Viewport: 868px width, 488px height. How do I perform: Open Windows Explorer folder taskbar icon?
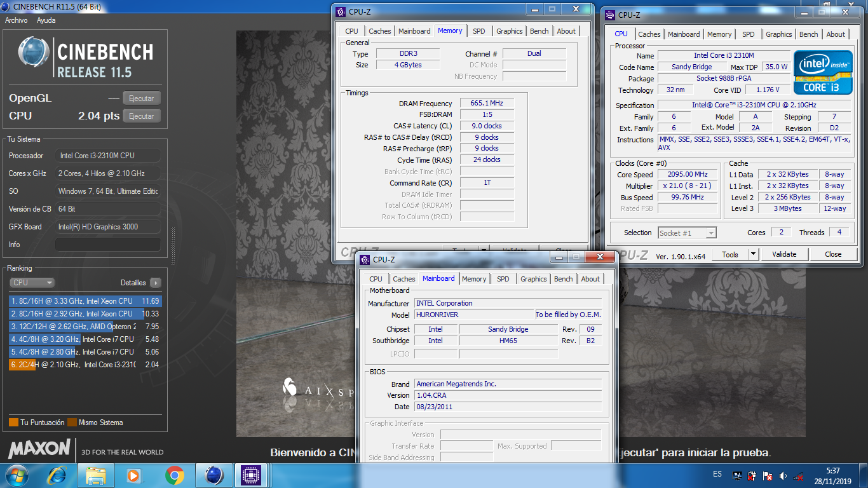pos(96,475)
